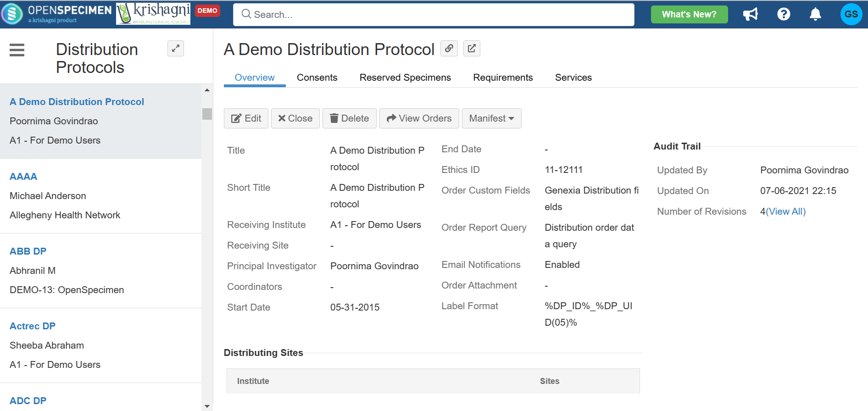The height and width of the screenshot is (411, 868).
Task: Click Michael Anderson under AAAA
Action: tap(48, 196)
